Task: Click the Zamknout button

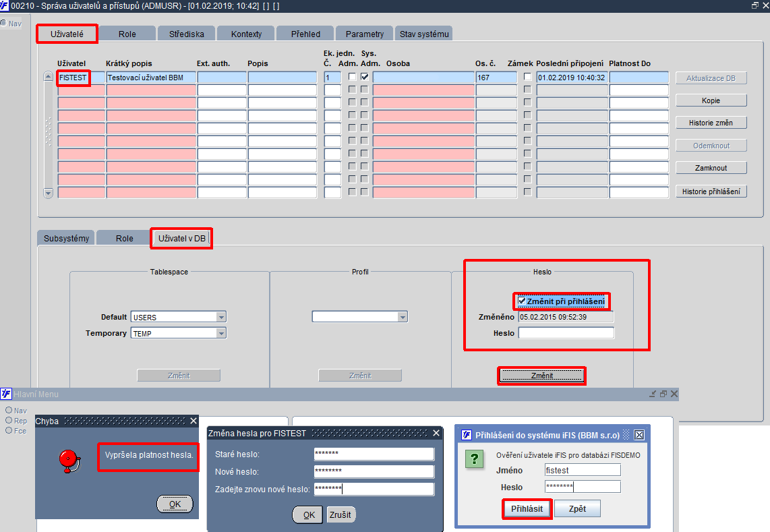Action: (711, 168)
